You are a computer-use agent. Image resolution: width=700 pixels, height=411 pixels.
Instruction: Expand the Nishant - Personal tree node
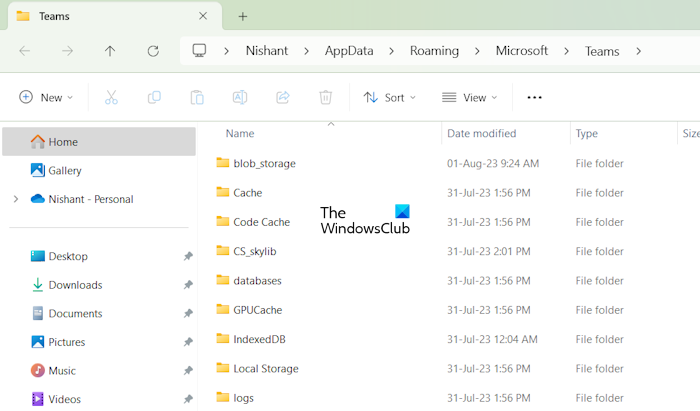click(x=15, y=199)
